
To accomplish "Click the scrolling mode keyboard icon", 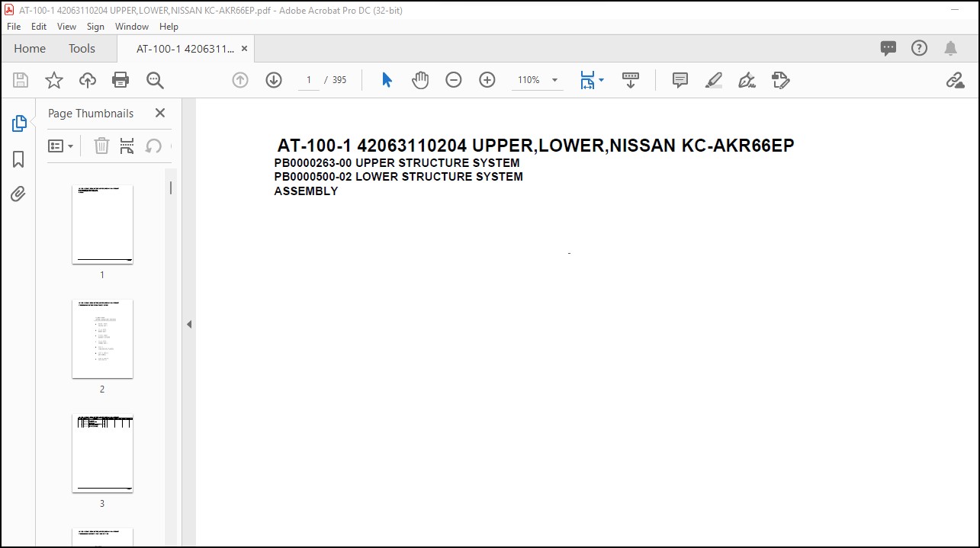I will pos(631,80).
